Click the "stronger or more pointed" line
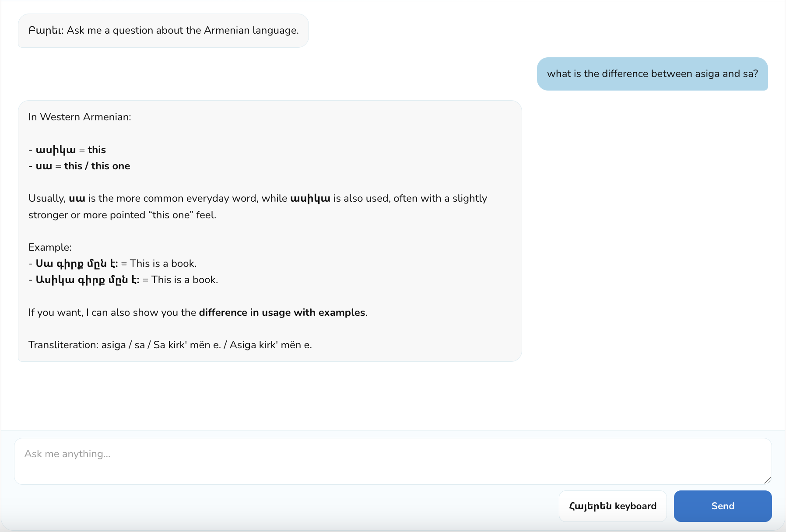The height and width of the screenshot is (532, 786). point(123,215)
